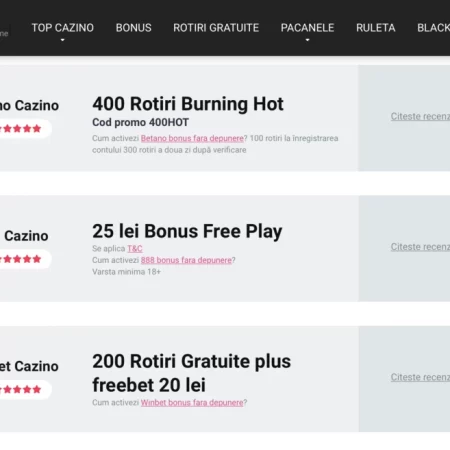Expand the dropdown arrow under PACANELE

[307, 40]
